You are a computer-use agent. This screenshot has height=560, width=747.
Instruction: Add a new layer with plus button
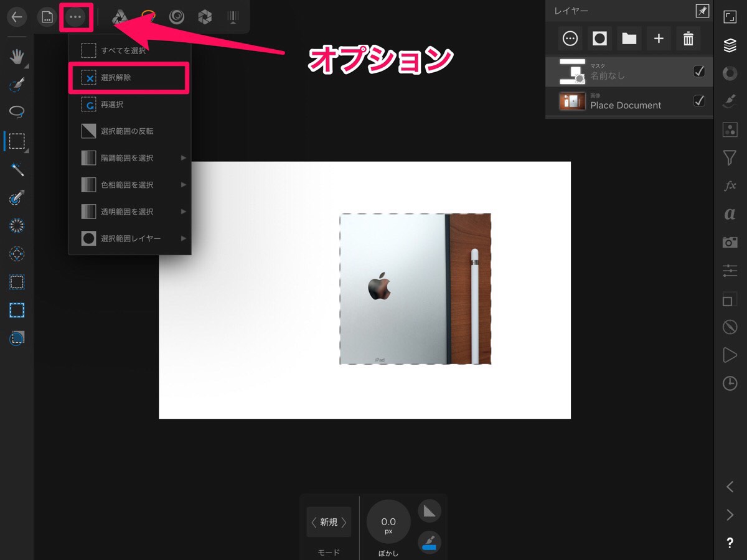coord(659,39)
